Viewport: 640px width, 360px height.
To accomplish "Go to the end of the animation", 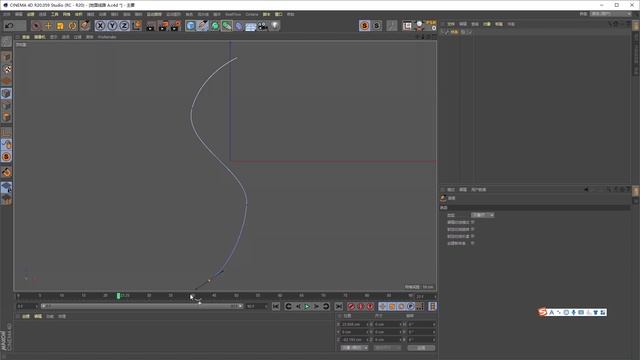I will point(339,306).
